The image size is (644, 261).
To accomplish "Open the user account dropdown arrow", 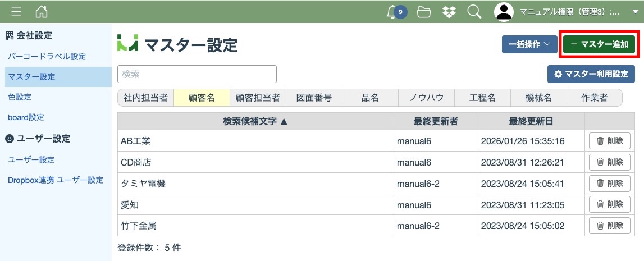I will click(635, 12).
